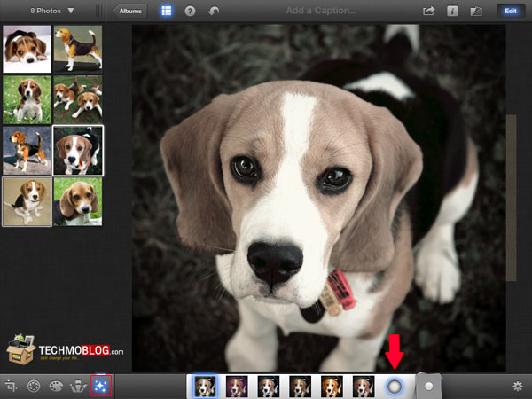Viewport: 532px width, 399px height.
Task: Show the help question mark tips
Action: [x=190, y=12]
